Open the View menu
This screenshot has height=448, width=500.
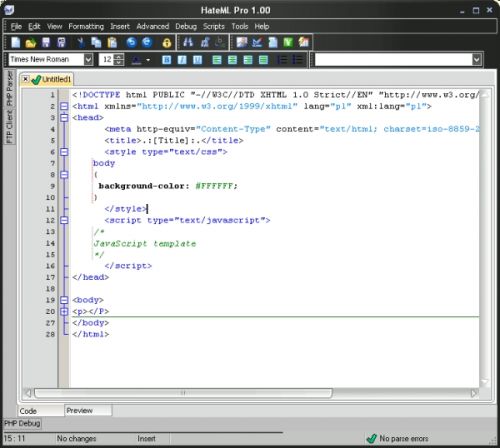54,26
